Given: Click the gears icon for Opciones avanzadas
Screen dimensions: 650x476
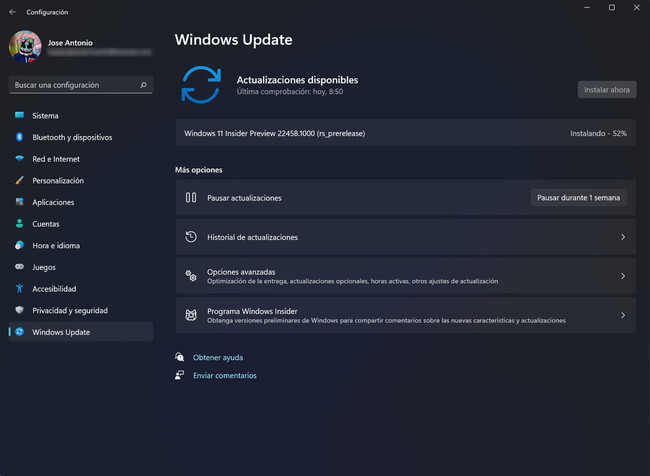Looking at the screenshot, I should [191, 276].
